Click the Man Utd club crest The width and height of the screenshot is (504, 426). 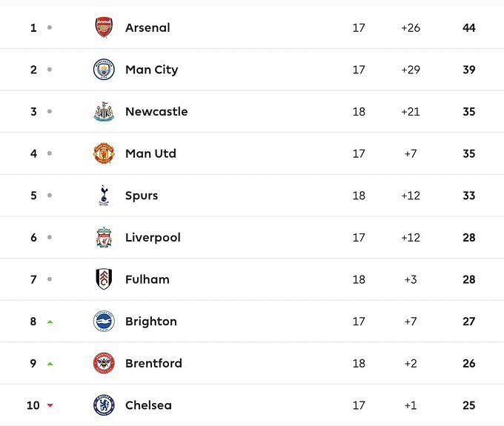point(104,153)
